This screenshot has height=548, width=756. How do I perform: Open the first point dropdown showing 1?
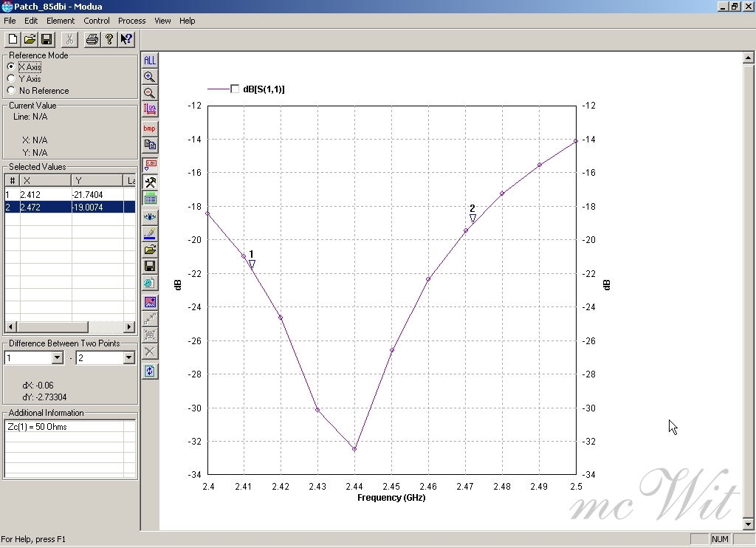coord(58,358)
